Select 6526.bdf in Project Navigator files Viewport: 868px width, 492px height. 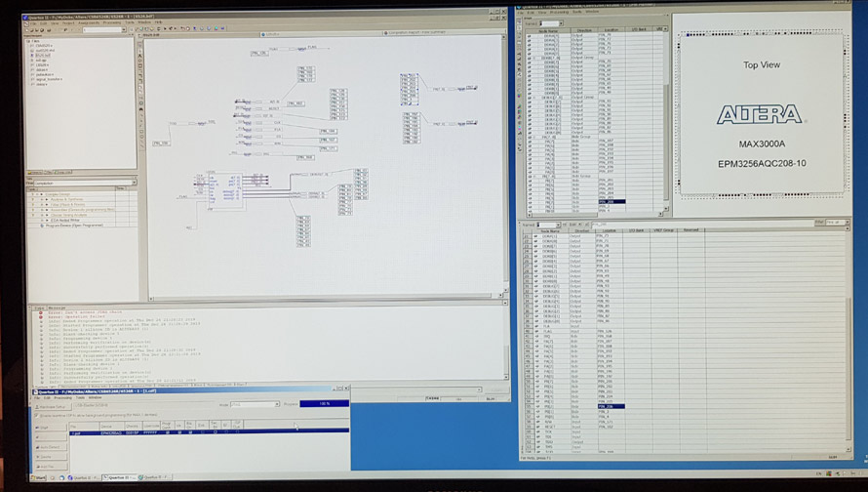tap(43, 55)
